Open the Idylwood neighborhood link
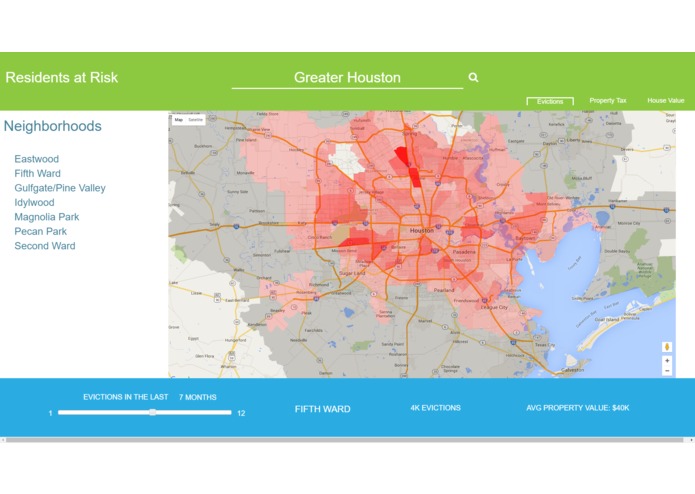Viewport: 695px width, 494px height. [x=34, y=202]
